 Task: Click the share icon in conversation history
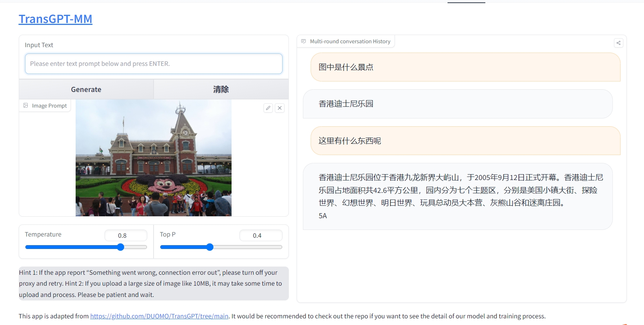coord(618,43)
